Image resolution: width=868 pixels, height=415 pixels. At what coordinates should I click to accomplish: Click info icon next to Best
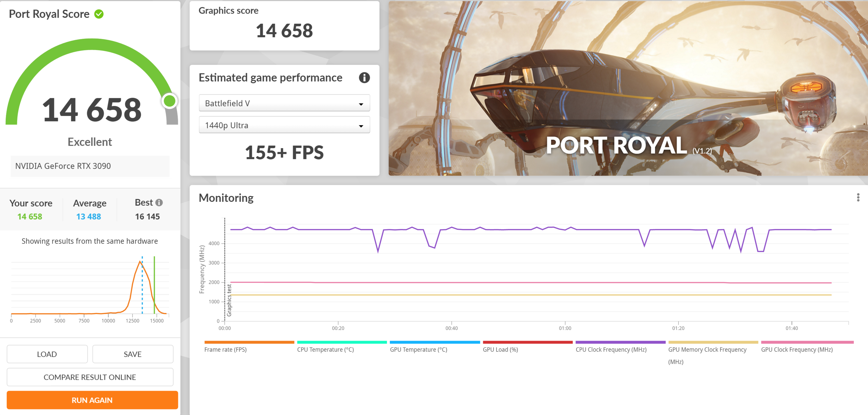159,202
